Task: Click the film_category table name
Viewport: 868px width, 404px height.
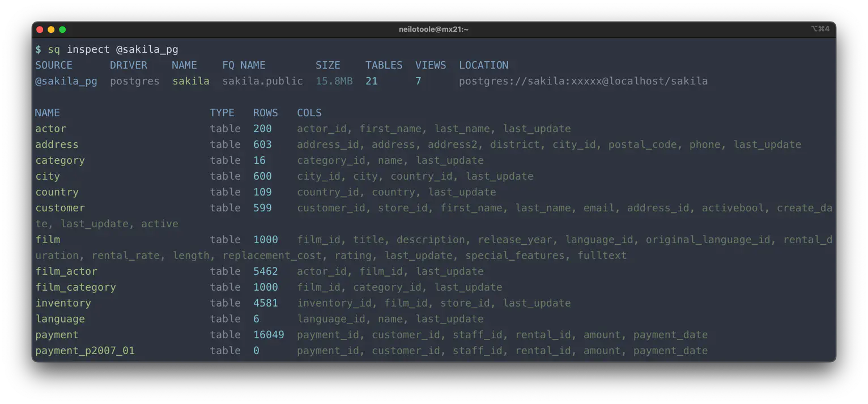Action: tap(76, 287)
